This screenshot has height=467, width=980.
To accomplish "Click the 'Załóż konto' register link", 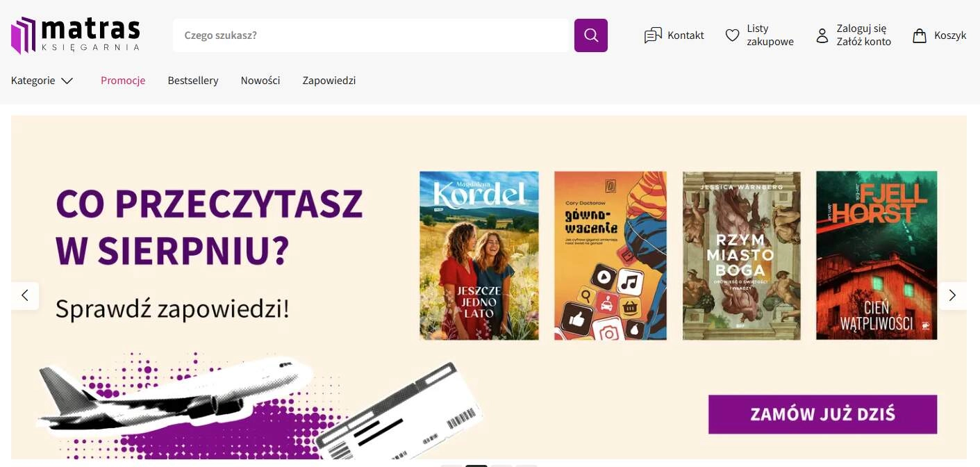I will click(x=864, y=42).
